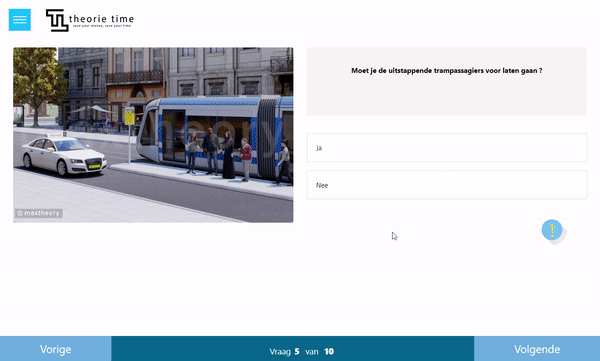Viewport: 600px width, 361px height.
Task: Click the @maxtheory watermark
Action: click(38, 213)
